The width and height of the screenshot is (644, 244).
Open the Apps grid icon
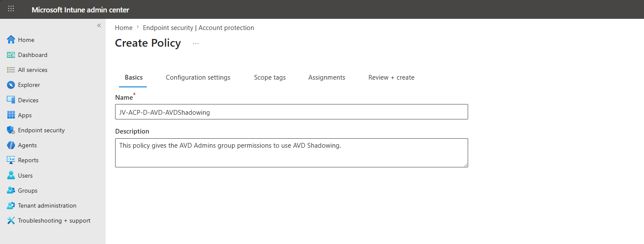(11, 115)
